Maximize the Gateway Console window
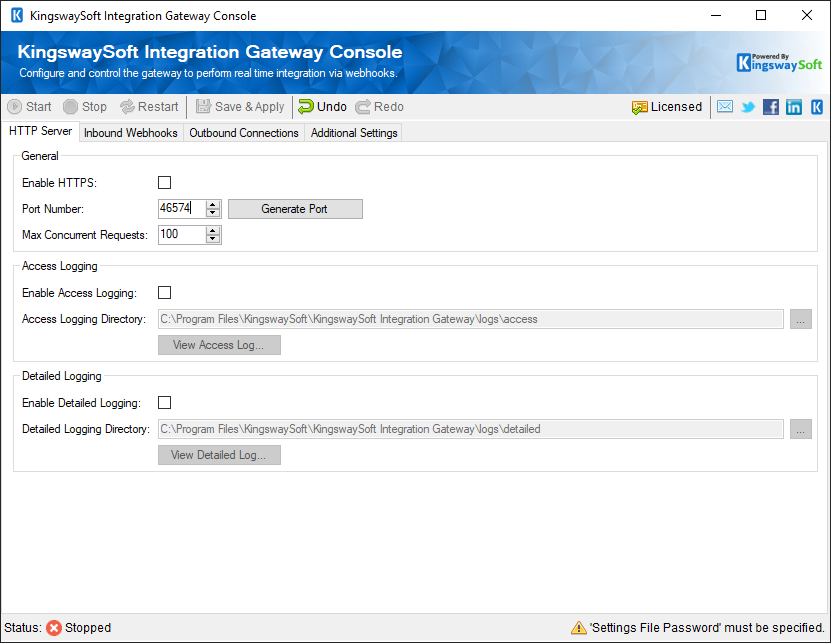The width and height of the screenshot is (831, 643). tap(761, 15)
